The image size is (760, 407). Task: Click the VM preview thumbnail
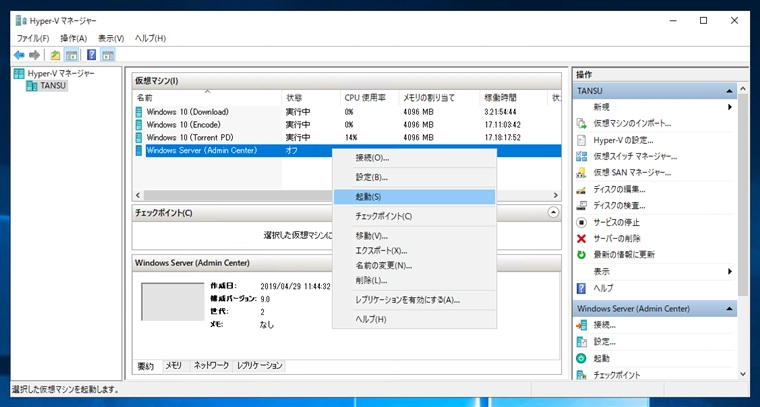pyautogui.click(x=173, y=302)
